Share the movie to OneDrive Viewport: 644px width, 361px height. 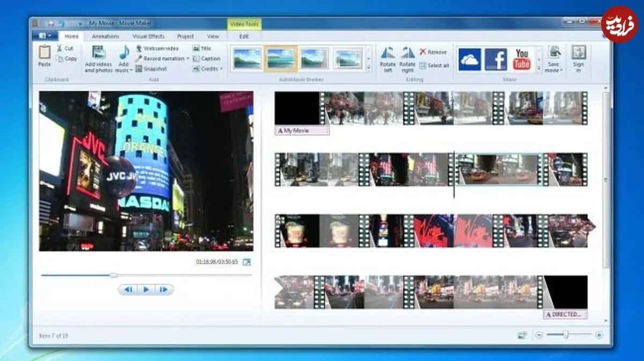pyautogui.click(x=470, y=59)
